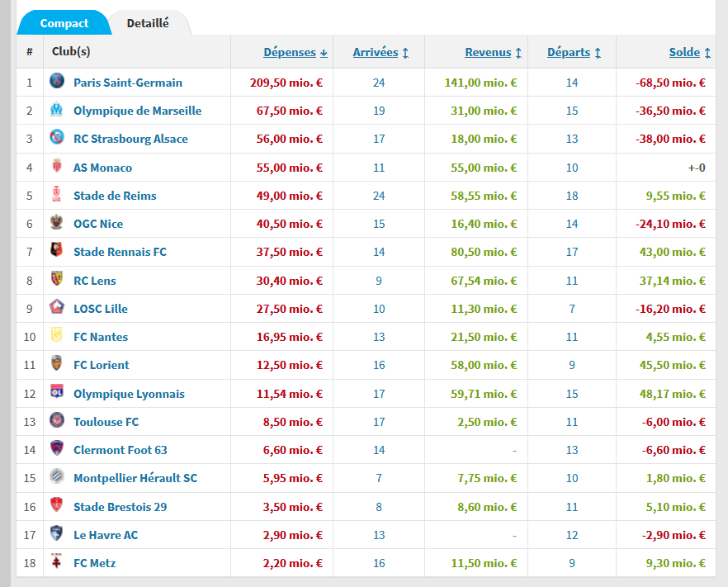Click the FC Nantes crest icon
The image size is (728, 587).
(57, 336)
